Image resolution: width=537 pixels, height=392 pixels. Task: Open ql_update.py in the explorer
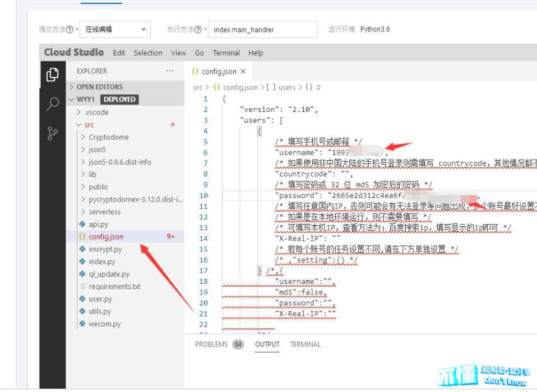[x=125, y=274]
